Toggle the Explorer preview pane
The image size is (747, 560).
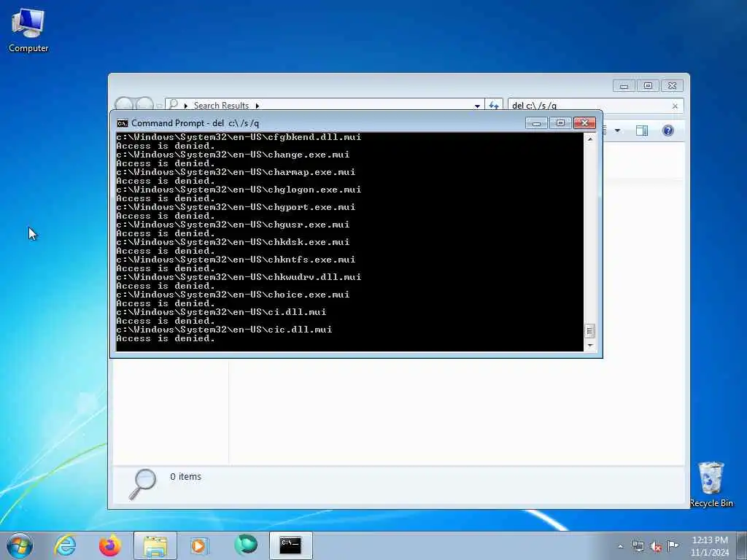tap(642, 131)
